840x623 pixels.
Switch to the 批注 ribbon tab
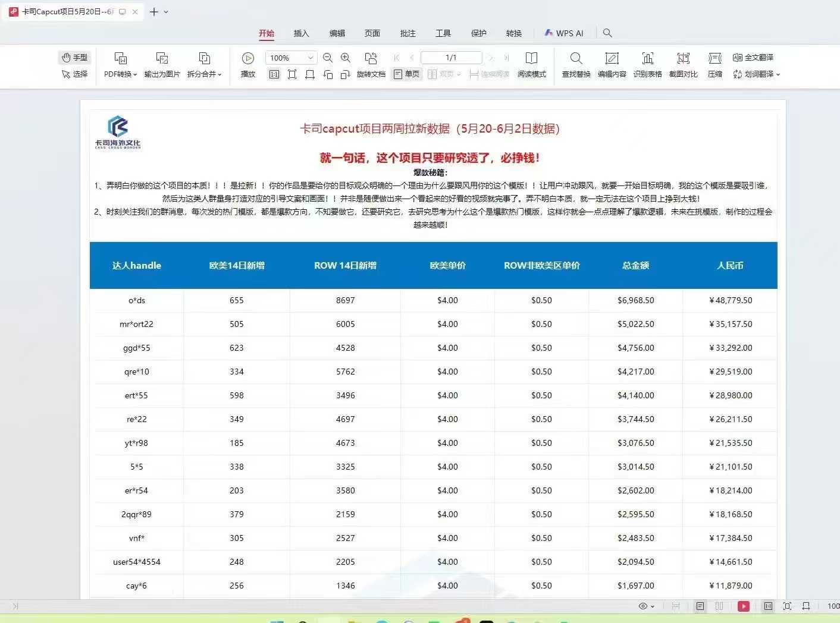tap(408, 33)
